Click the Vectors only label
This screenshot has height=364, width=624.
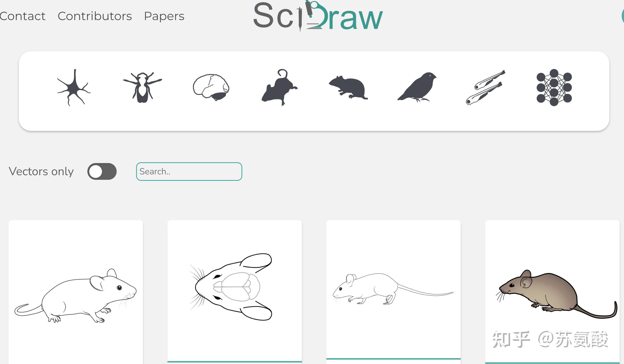tap(41, 171)
